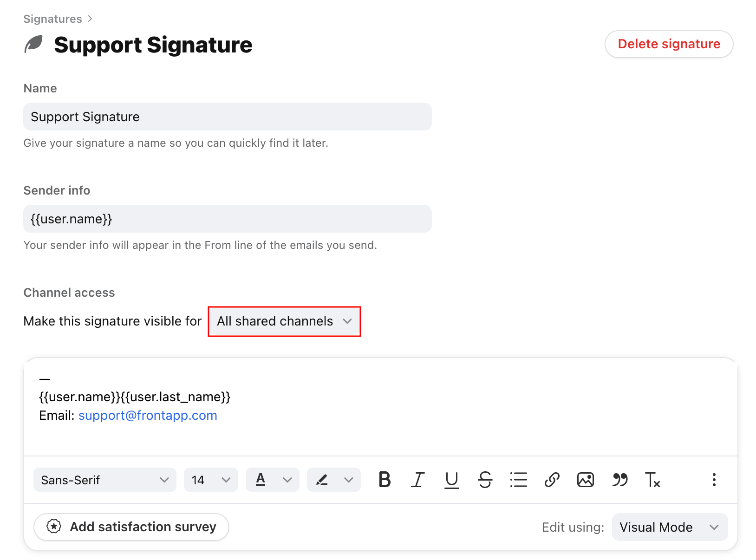Insert a blockquote

coord(619,480)
